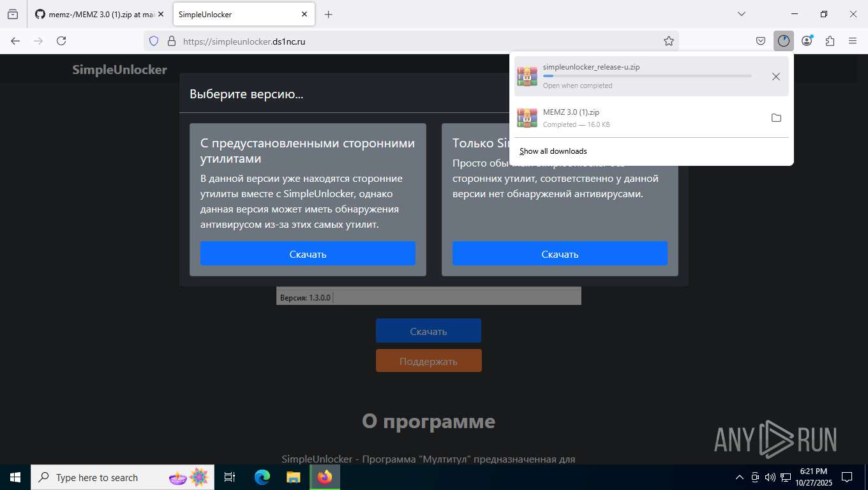
Task: Open Task View on the taskbar
Action: 230,477
